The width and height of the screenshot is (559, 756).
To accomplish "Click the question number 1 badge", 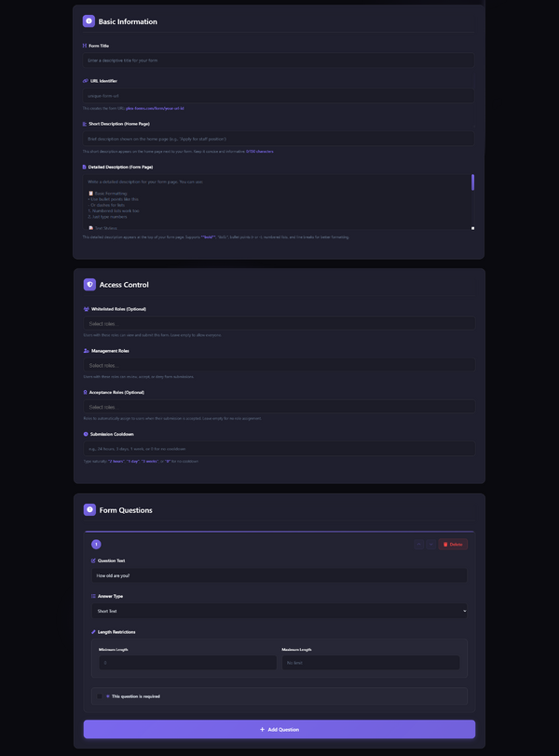I will pyautogui.click(x=96, y=545).
